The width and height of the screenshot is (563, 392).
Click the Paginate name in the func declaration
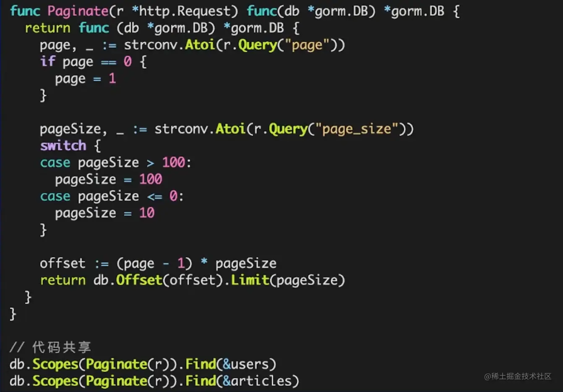pos(78,12)
